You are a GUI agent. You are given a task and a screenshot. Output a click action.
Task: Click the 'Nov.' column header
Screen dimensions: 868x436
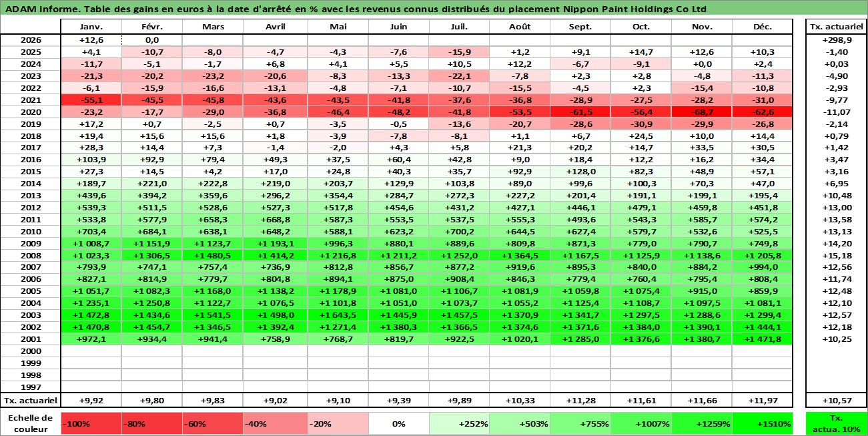702,27
